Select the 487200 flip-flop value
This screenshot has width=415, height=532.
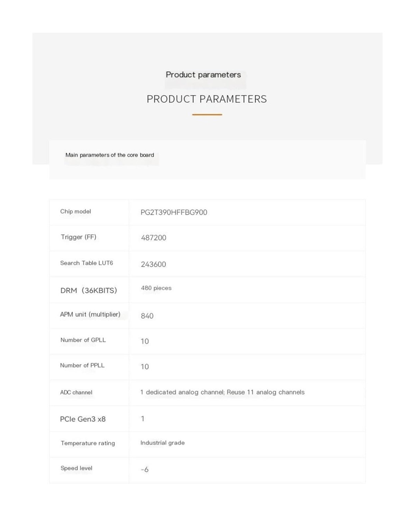[x=154, y=238]
